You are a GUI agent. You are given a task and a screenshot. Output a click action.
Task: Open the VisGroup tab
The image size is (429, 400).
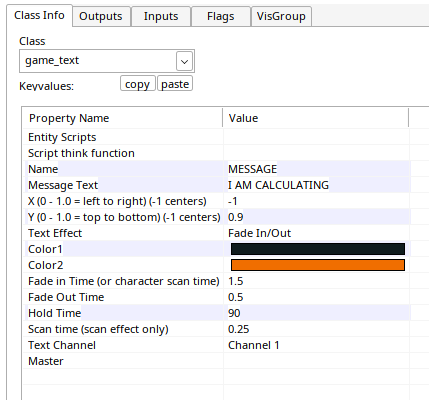click(x=281, y=16)
